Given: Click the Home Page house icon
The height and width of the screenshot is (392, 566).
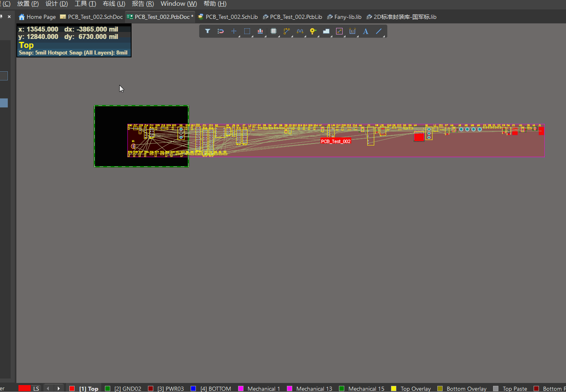Looking at the screenshot, I should [x=22, y=17].
